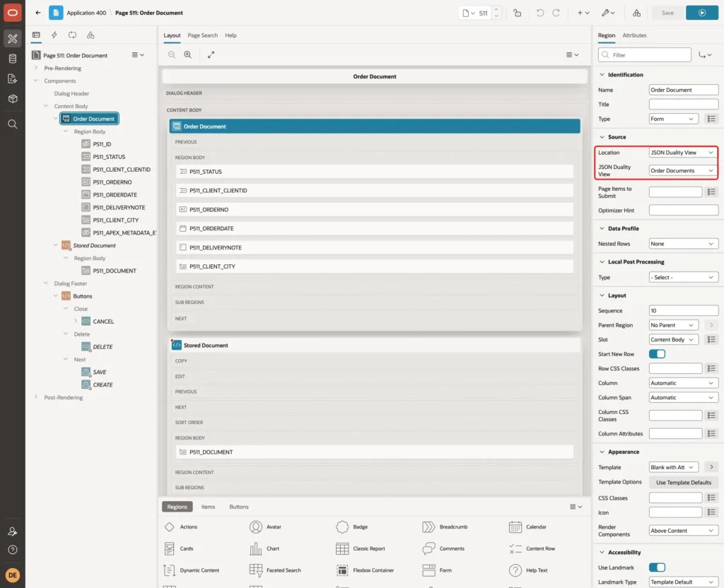This screenshot has width=724, height=588.
Task: Collapse Stored Document tree node
Action: tap(55, 245)
